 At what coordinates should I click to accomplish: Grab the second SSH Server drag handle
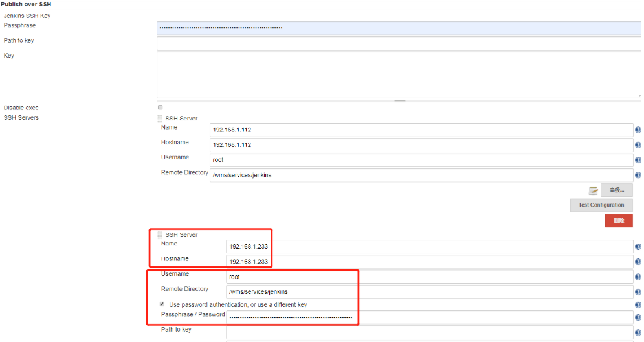tap(160, 235)
